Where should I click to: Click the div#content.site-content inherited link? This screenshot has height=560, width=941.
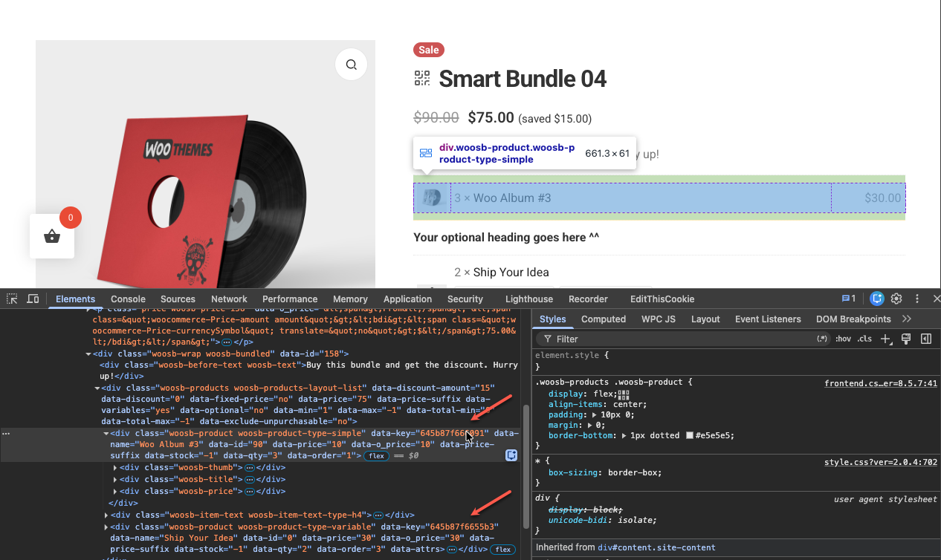(x=656, y=547)
